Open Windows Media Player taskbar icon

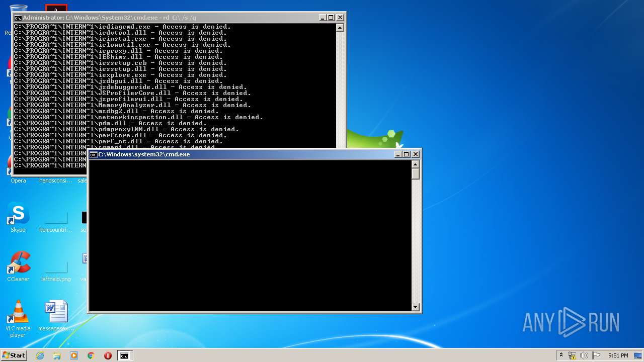(74, 355)
